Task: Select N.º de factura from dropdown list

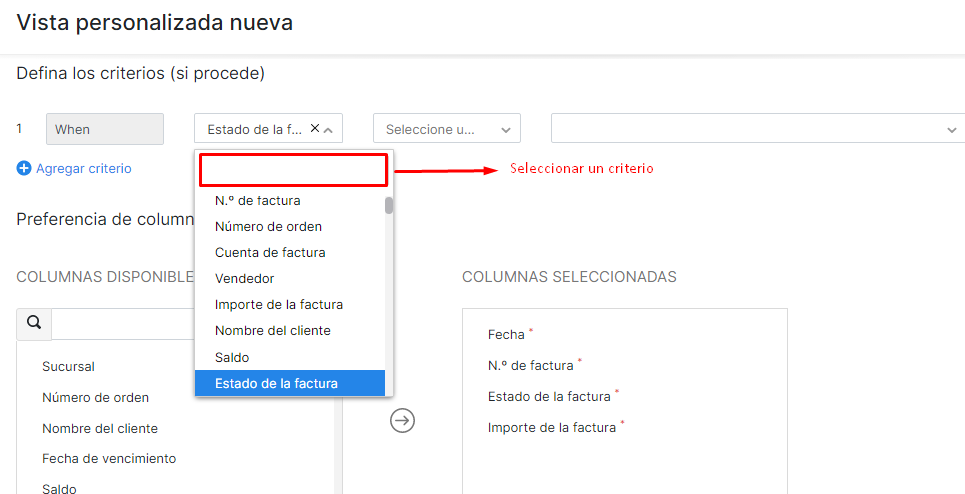Action: pyautogui.click(x=258, y=200)
